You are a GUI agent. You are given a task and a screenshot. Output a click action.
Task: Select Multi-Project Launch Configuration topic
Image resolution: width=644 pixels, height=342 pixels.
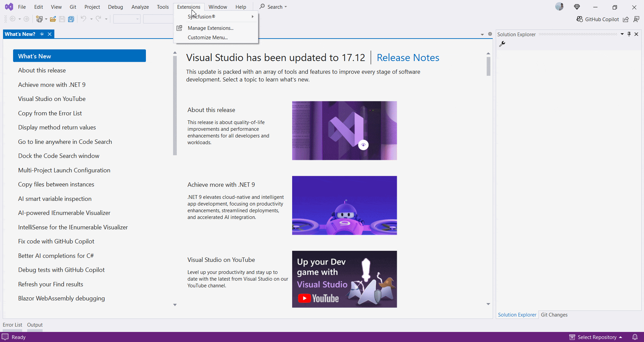coord(64,170)
